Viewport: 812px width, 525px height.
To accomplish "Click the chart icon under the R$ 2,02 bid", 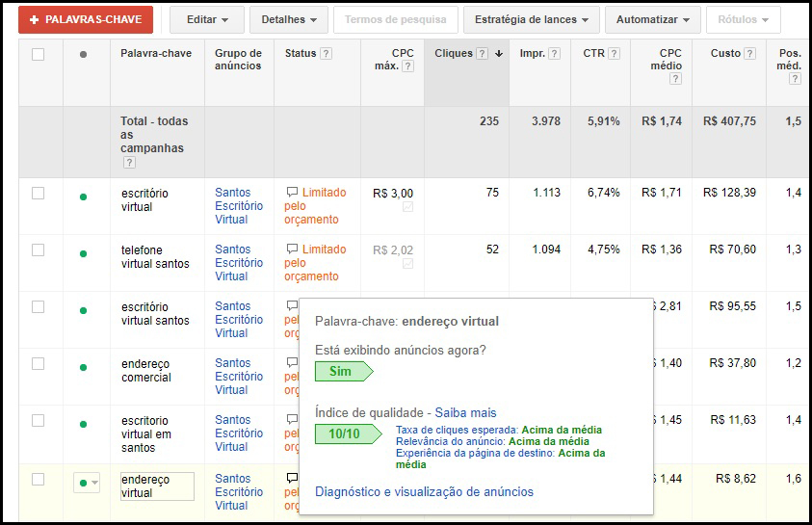I will tap(408, 264).
